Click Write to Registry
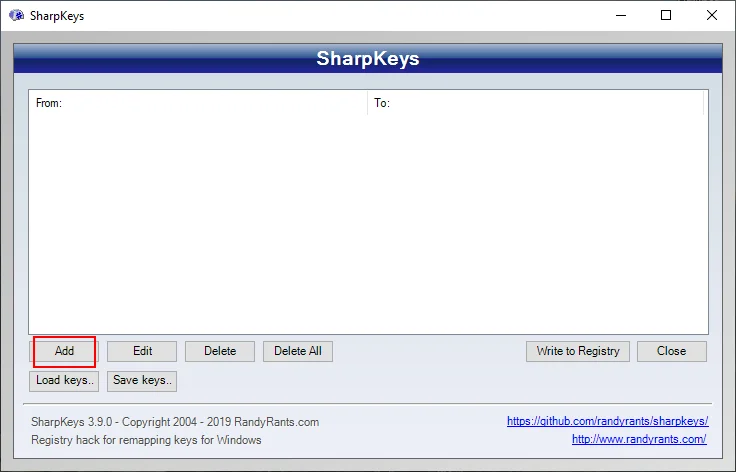The image size is (736, 472). coord(578,351)
